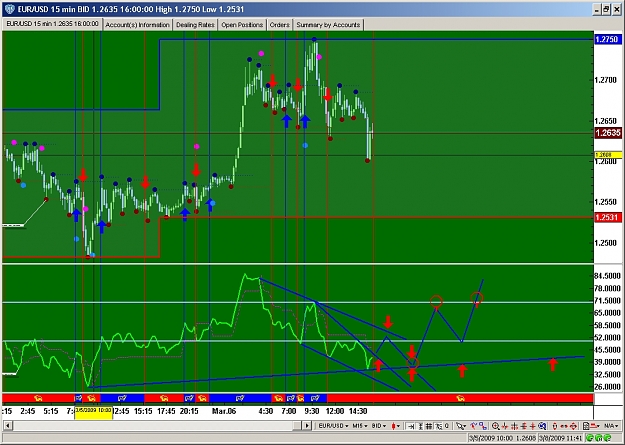Expand the drawing tools dropdown arrow
Screen dimensions: 625x445
[x=465, y=426]
